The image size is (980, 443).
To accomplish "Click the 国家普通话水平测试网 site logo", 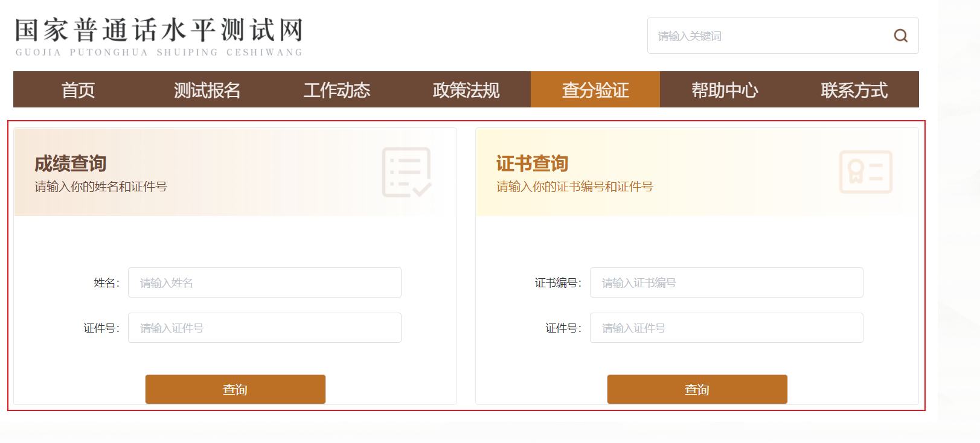I will (159, 36).
